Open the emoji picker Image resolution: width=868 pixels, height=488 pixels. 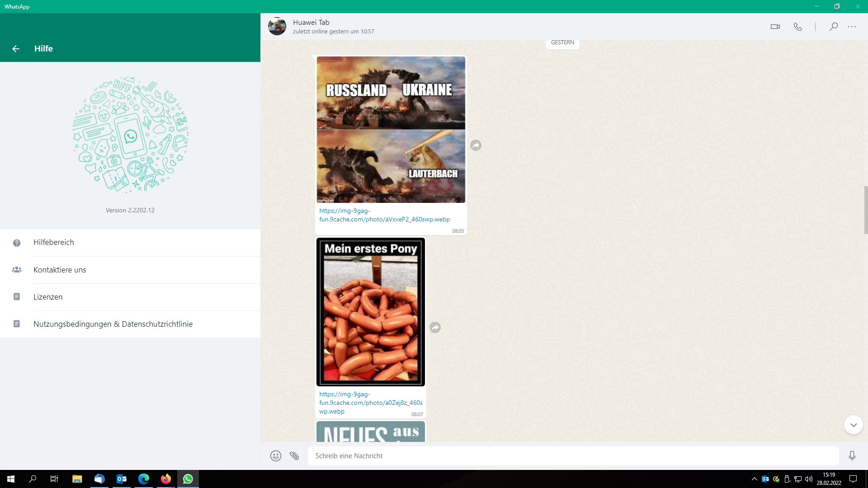(x=276, y=456)
